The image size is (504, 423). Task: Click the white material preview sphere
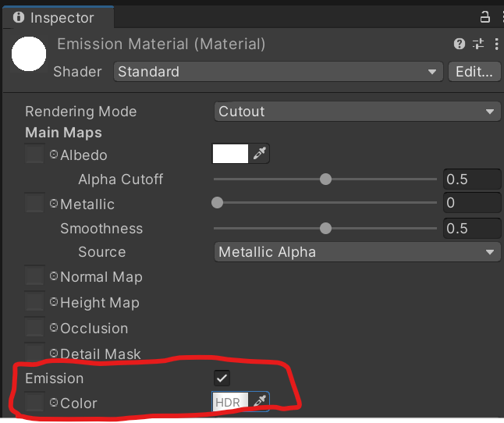(x=29, y=54)
